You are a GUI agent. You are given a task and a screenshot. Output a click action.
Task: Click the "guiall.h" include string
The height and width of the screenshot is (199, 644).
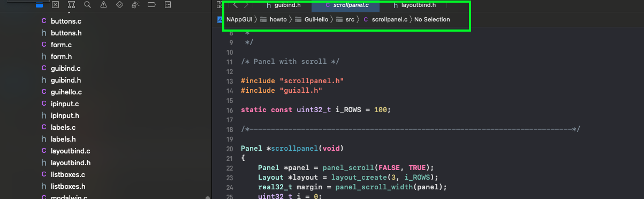[x=301, y=91]
